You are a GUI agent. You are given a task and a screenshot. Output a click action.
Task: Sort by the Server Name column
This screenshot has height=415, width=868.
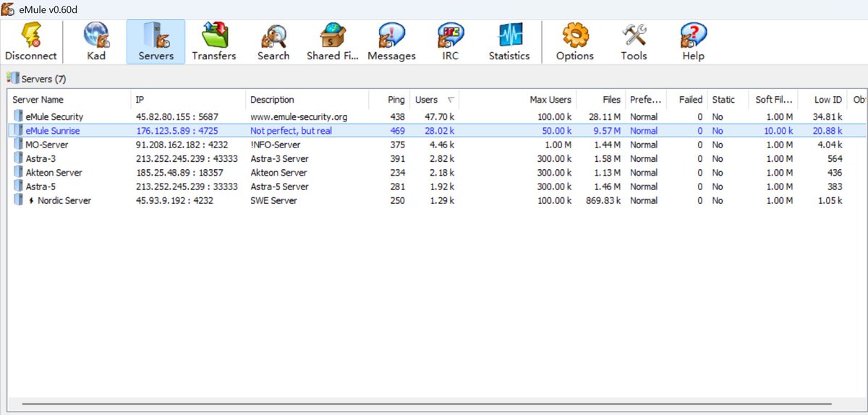tap(69, 100)
